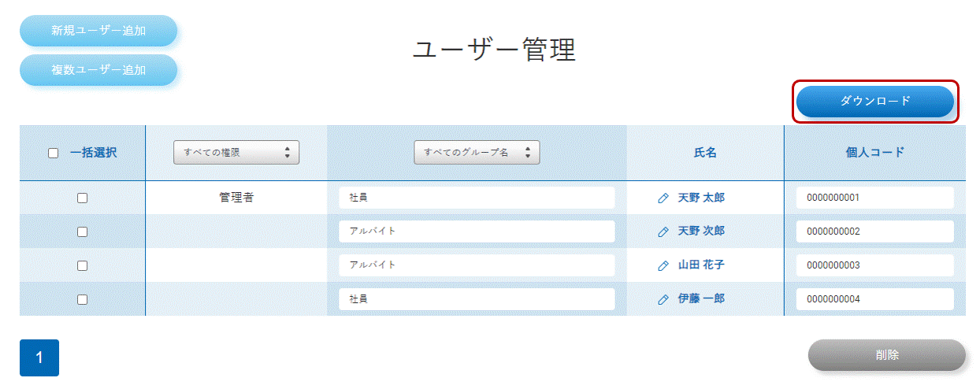Select the checkbox for code 0000000003 row
The image size is (980, 389).
(82, 266)
